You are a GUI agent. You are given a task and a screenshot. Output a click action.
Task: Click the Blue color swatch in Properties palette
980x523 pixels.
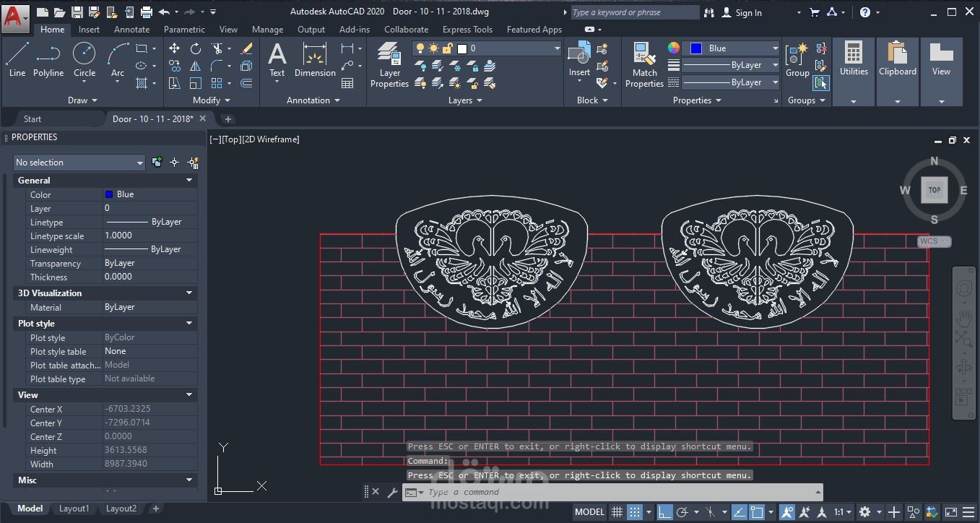(109, 194)
